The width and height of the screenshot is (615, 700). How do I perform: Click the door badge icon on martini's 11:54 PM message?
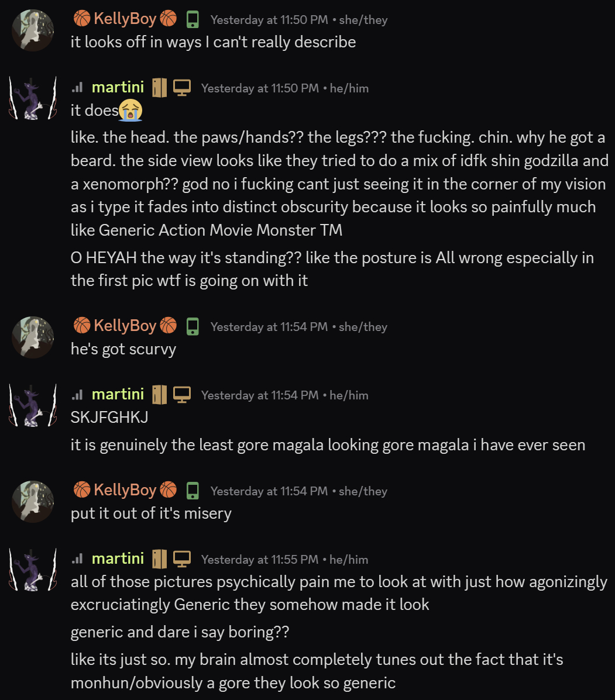[x=159, y=395]
